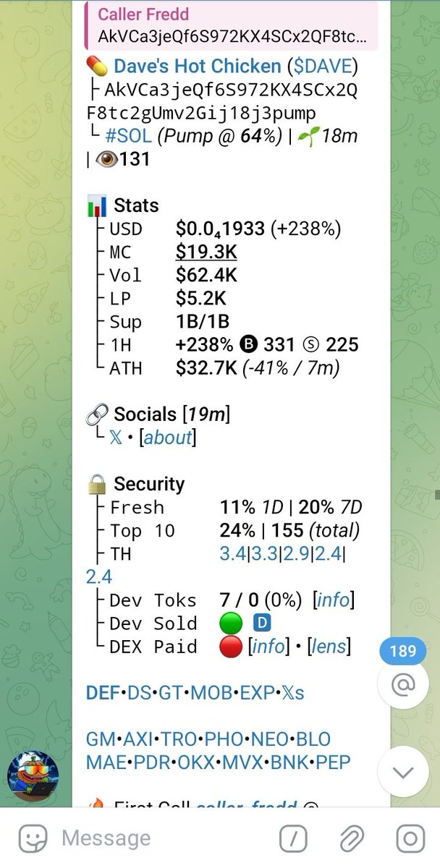
Task: Tap the camera record icon
Action: [x=410, y=839]
